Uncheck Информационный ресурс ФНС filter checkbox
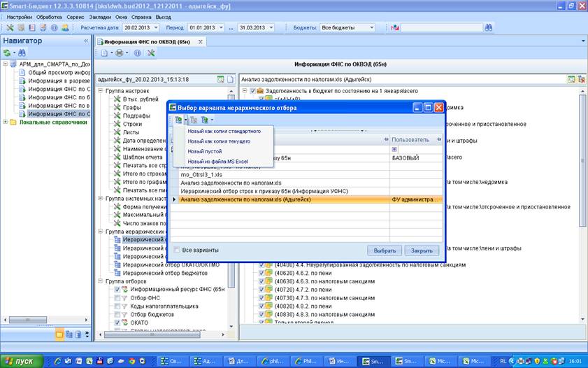The image size is (588, 368). click(x=117, y=290)
